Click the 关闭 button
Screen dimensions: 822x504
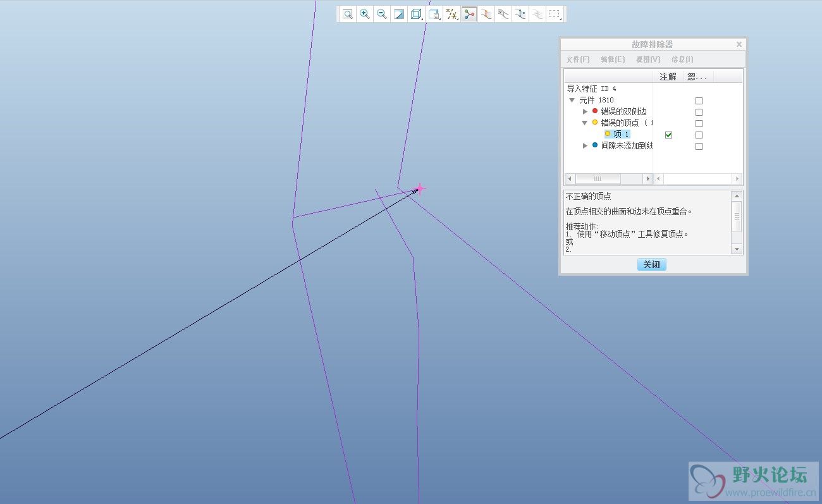pos(651,264)
